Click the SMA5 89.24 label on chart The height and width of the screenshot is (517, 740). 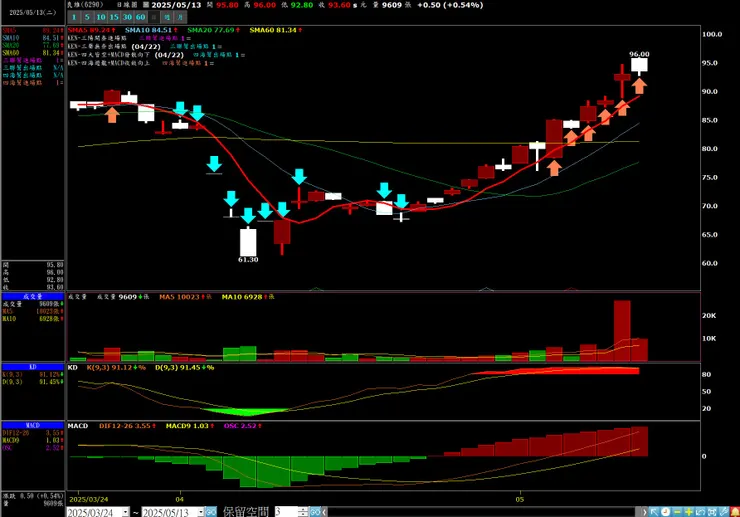[x=92, y=30]
